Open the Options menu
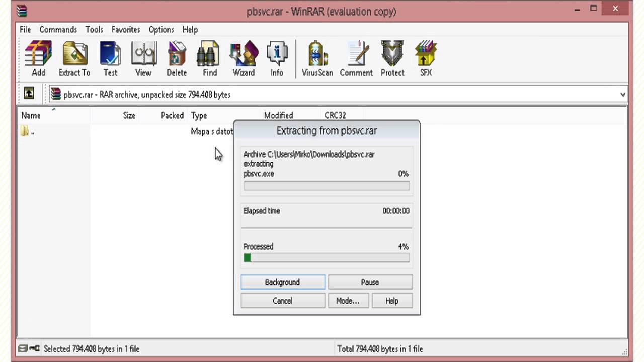This screenshot has width=644, height=362. coord(161,29)
